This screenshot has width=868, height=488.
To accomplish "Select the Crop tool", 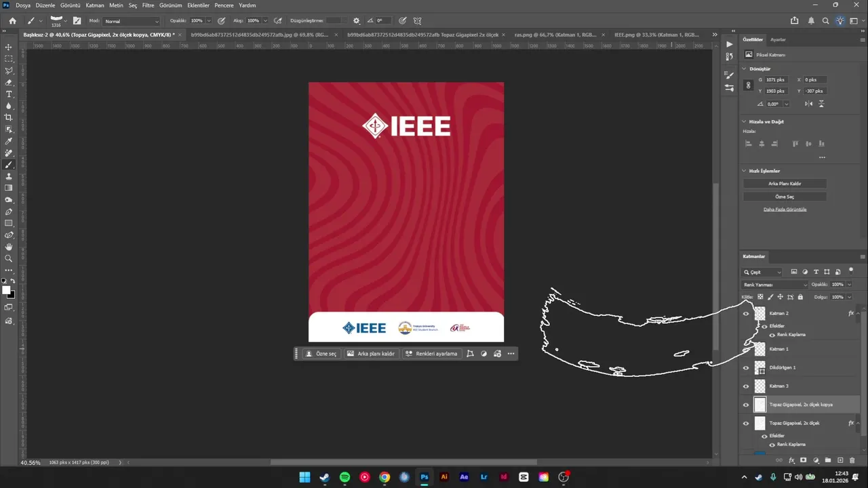I will tap(9, 117).
